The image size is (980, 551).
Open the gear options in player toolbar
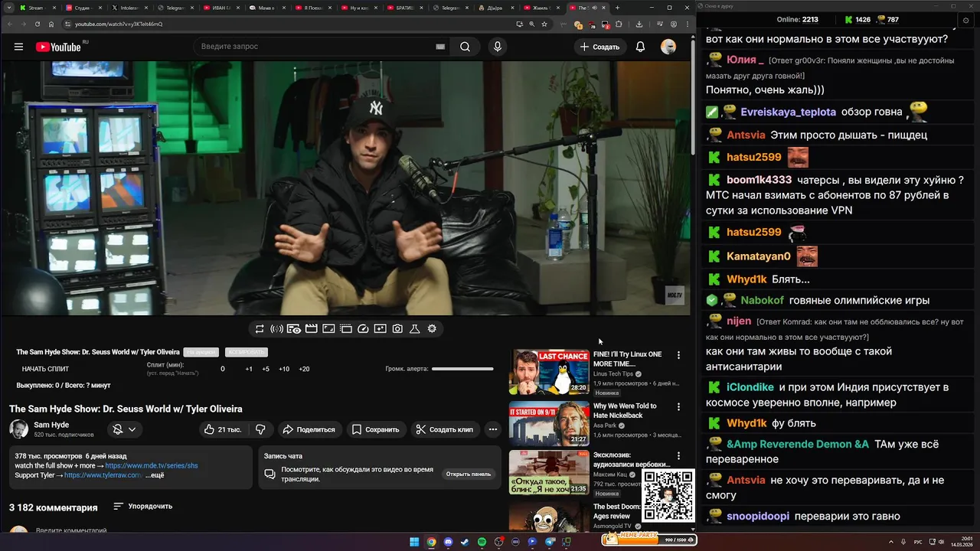432,328
